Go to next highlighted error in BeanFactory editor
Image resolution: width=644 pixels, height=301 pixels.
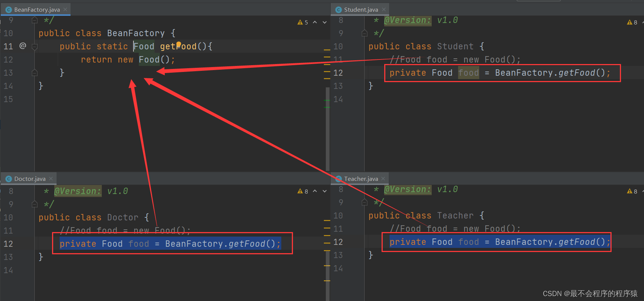click(x=325, y=22)
